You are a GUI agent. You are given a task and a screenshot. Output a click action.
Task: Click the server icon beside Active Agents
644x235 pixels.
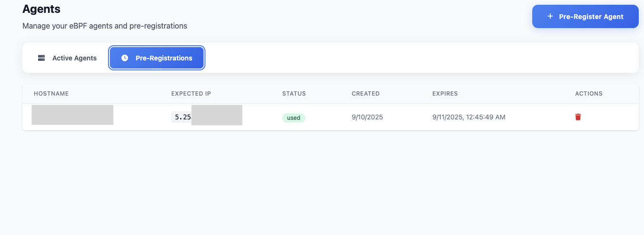41,58
